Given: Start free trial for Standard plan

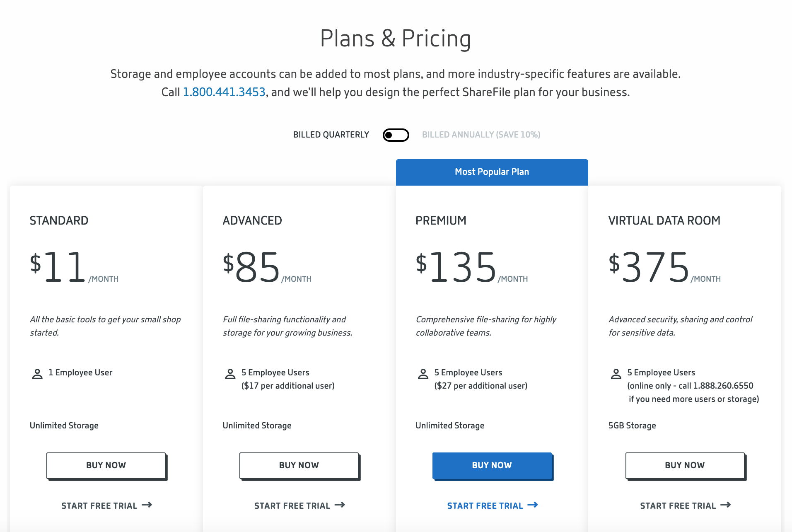Looking at the screenshot, I should 99,506.
